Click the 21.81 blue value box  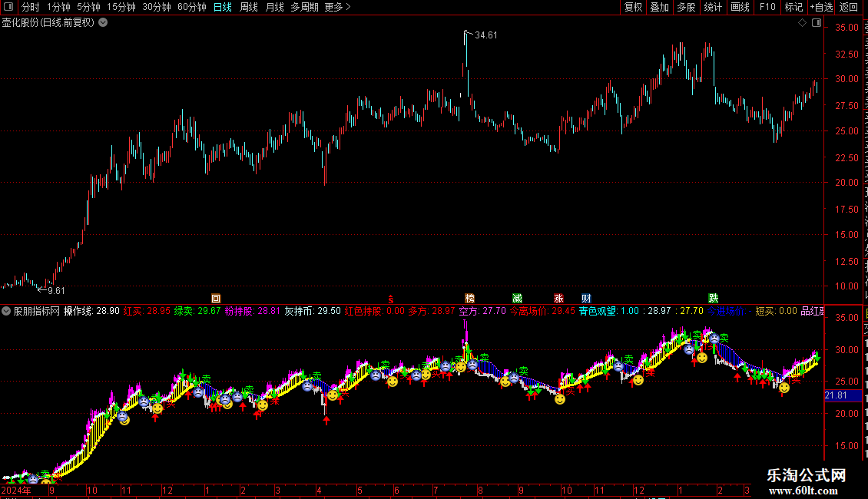click(843, 395)
